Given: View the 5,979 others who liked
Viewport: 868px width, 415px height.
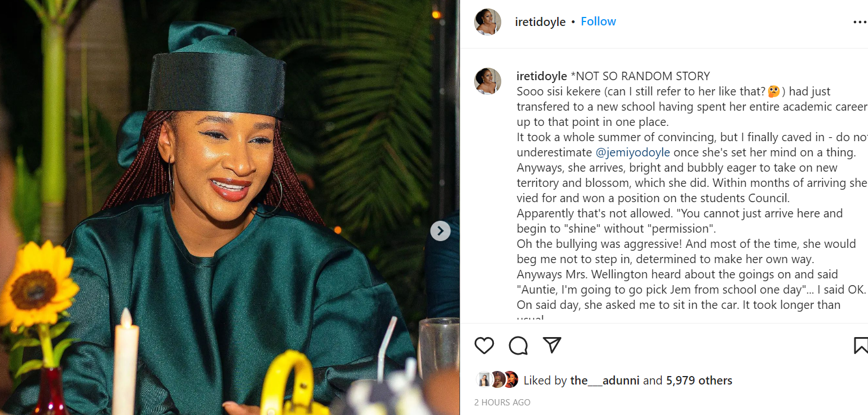Looking at the screenshot, I should (x=699, y=381).
